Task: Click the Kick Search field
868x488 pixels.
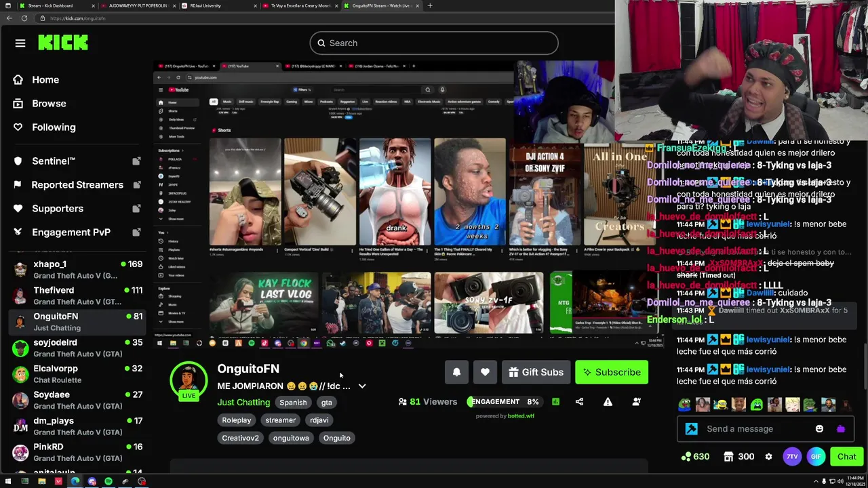Action: click(434, 43)
